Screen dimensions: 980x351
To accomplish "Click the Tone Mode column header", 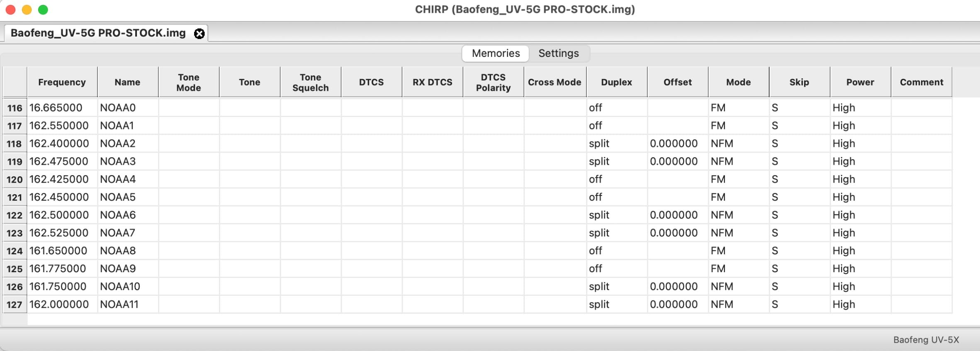I will point(189,82).
